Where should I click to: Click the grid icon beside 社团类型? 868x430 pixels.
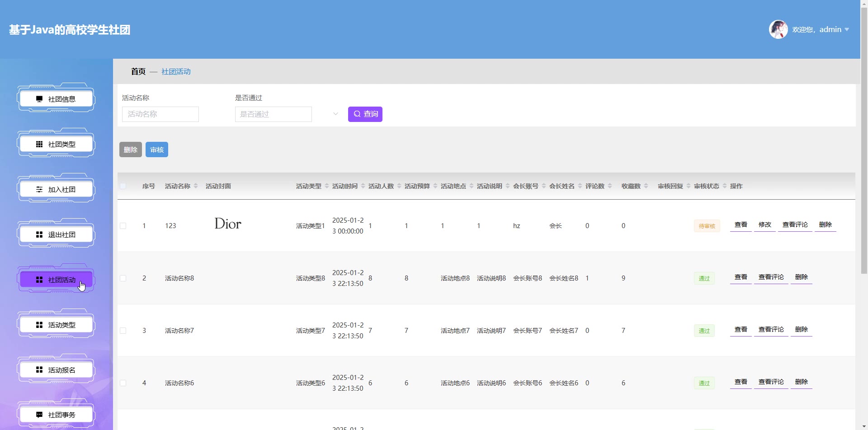[39, 144]
